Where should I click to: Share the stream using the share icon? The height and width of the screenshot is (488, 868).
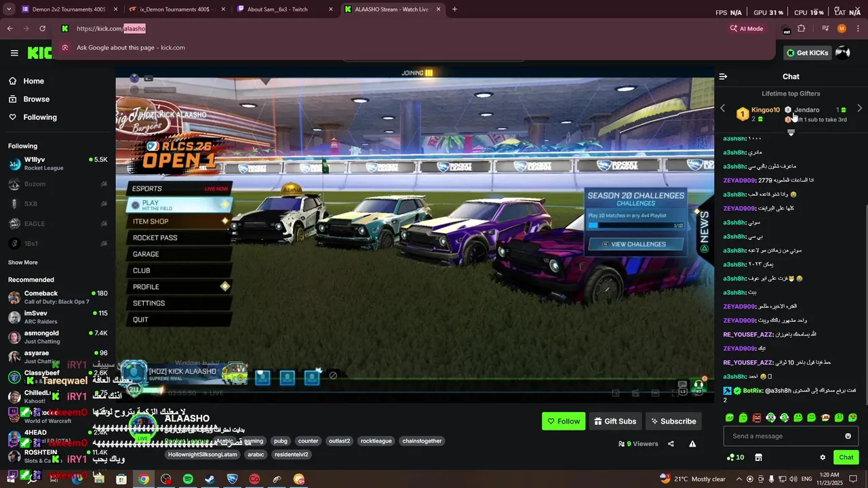(x=671, y=444)
